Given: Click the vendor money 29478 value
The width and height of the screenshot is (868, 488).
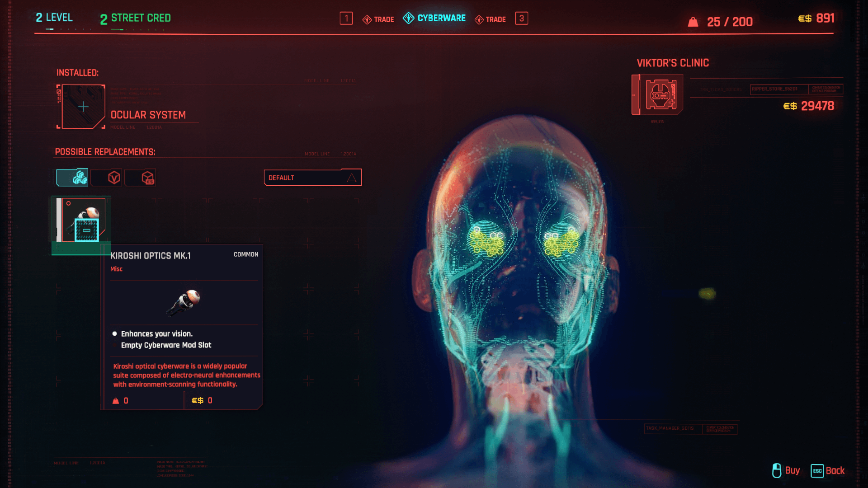Looking at the screenshot, I should 817,106.
